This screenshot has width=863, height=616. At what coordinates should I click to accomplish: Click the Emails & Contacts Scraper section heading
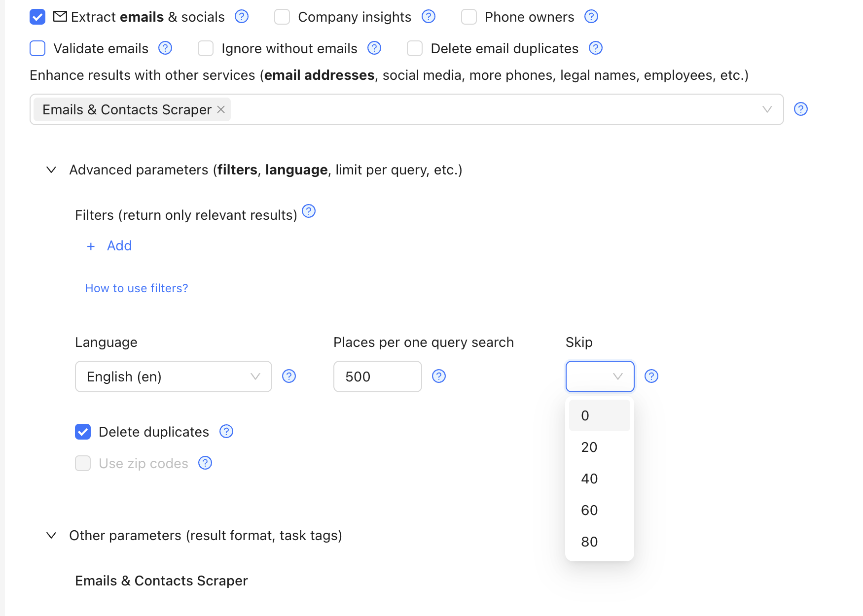click(x=161, y=581)
